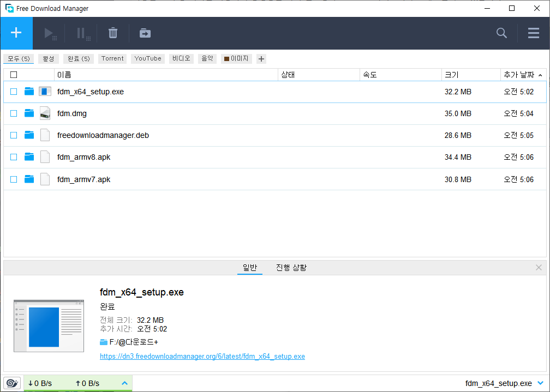Image resolution: width=550 pixels, height=392 pixels.
Task: Start all downloads with play icon
Action: click(50, 34)
